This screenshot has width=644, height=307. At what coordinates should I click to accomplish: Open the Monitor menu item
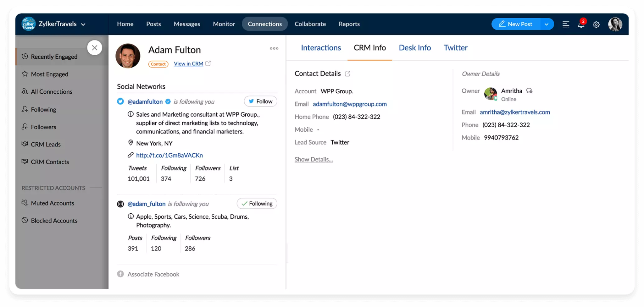point(224,24)
